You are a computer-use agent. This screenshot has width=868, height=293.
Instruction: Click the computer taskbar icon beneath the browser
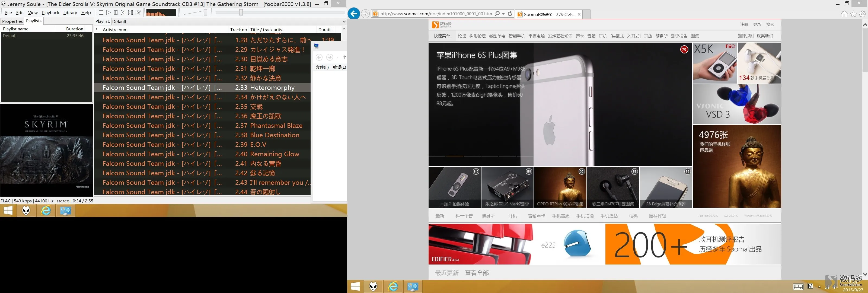point(413,286)
